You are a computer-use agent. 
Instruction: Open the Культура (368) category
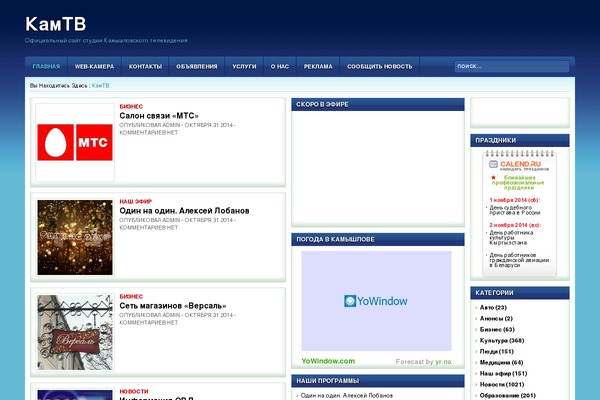point(502,341)
